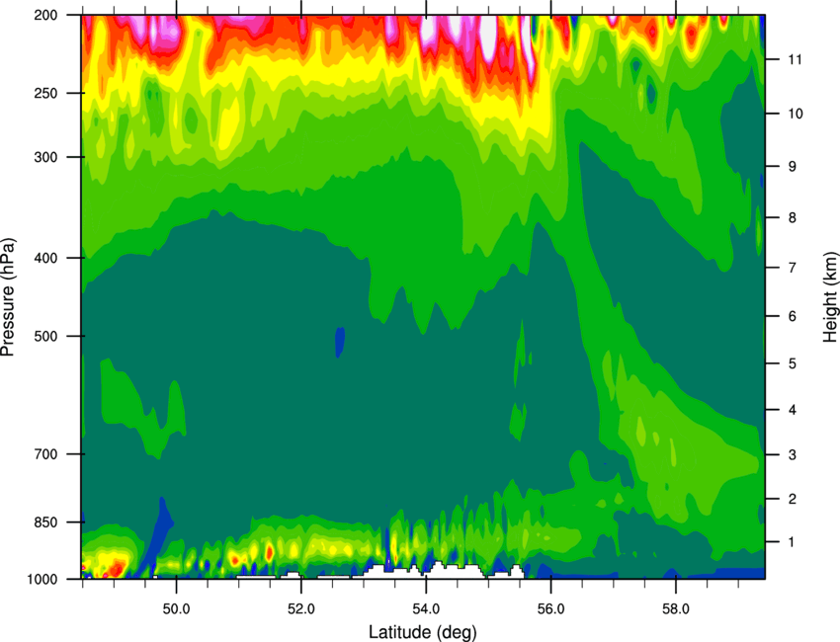Select the 300 pressure tick label
This screenshot has height=642, width=840.
(x=45, y=157)
